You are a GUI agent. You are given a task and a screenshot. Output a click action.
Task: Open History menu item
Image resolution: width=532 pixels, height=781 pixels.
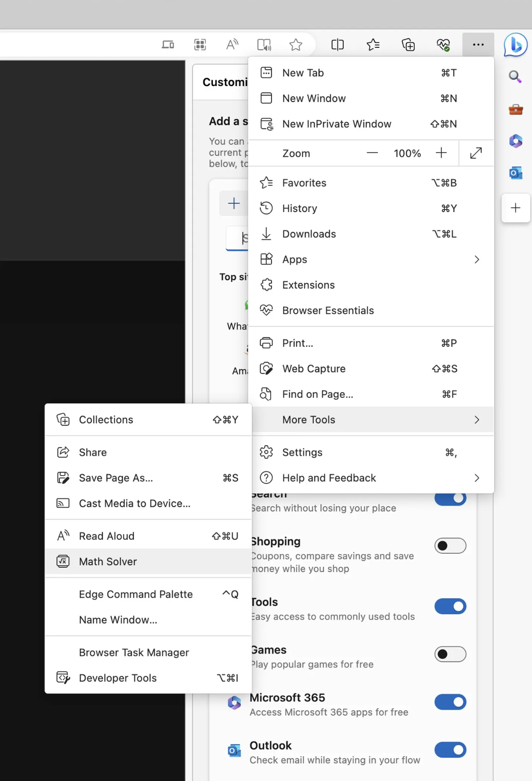click(x=371, y=208)
